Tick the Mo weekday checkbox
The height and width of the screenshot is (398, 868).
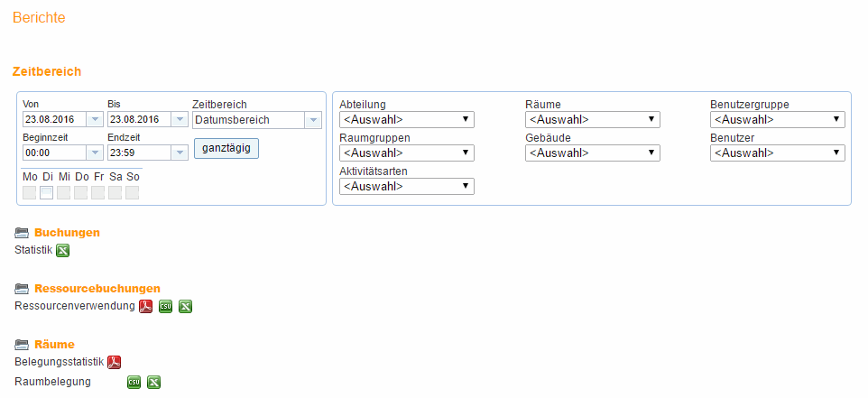click(30, 192)
